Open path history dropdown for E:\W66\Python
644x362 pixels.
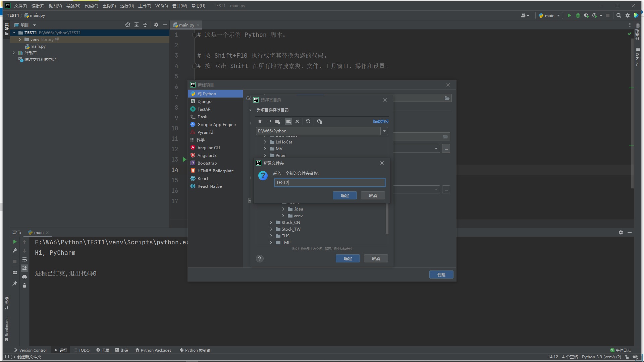pos(384,131)
